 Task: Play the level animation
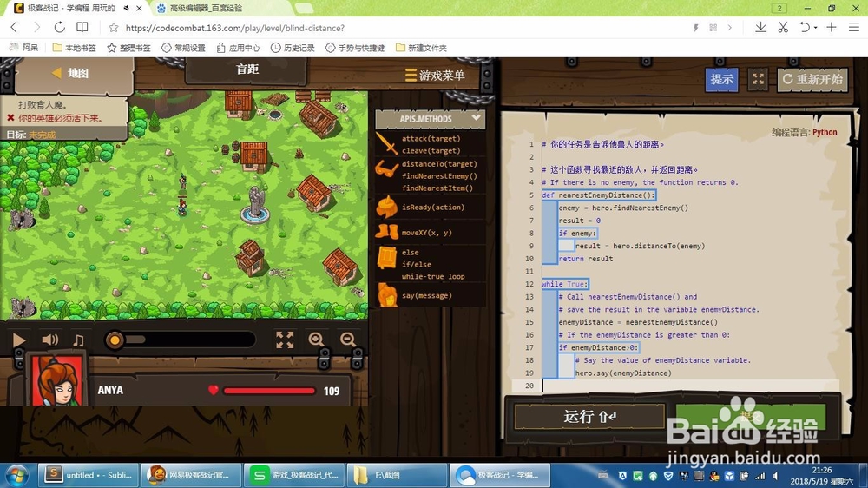[x=19, y=340]
